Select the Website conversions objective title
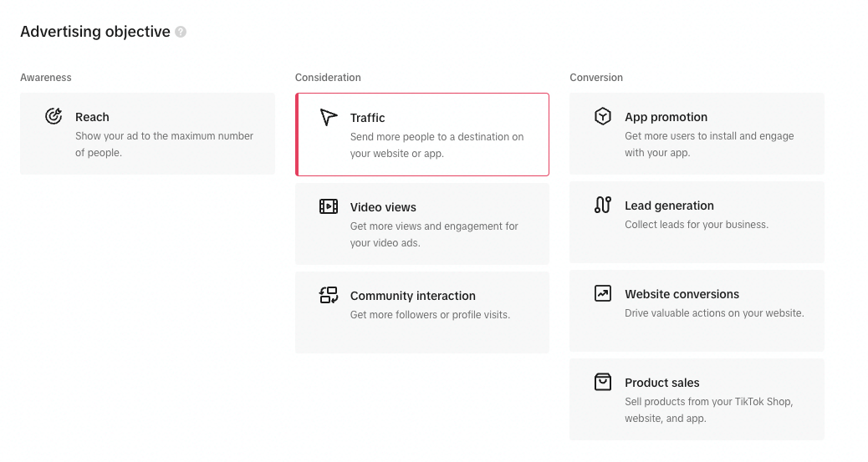868x462 pixels. point(682,294)
